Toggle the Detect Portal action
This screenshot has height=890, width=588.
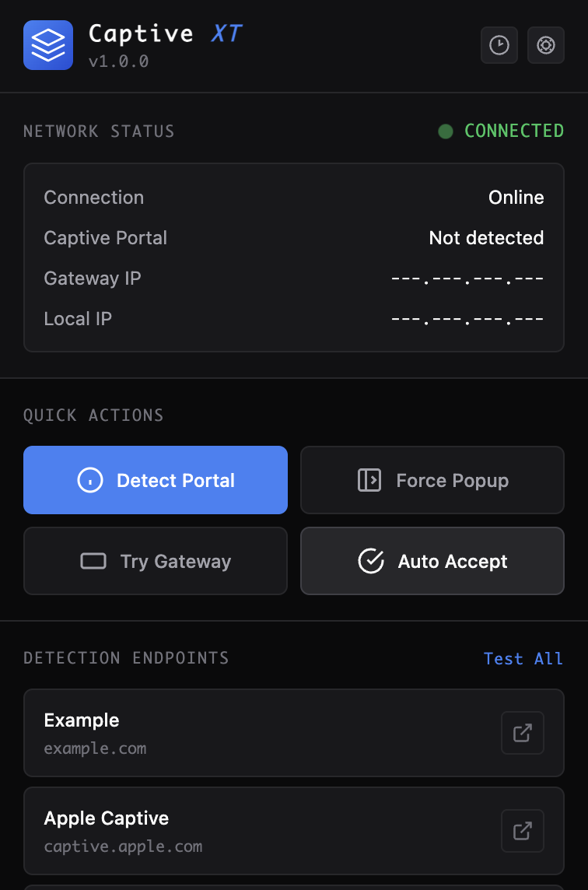(155, 480)
